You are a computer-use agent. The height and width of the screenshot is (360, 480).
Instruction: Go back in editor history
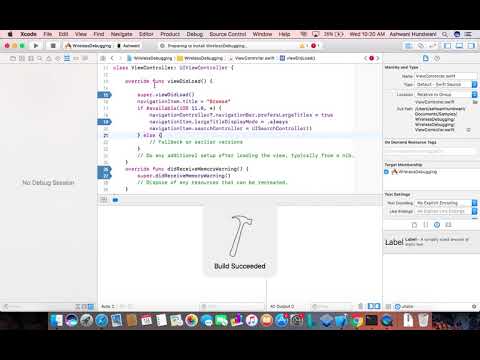pyautogui.click(x=112, y=58)
